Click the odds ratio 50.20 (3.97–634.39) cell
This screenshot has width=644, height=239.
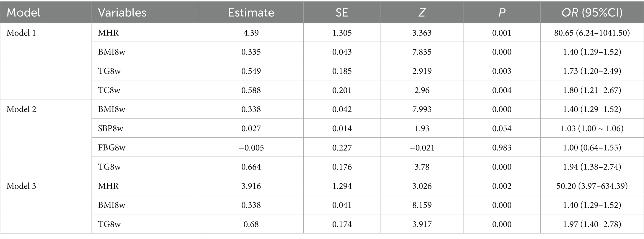click(x=592, y=186)
